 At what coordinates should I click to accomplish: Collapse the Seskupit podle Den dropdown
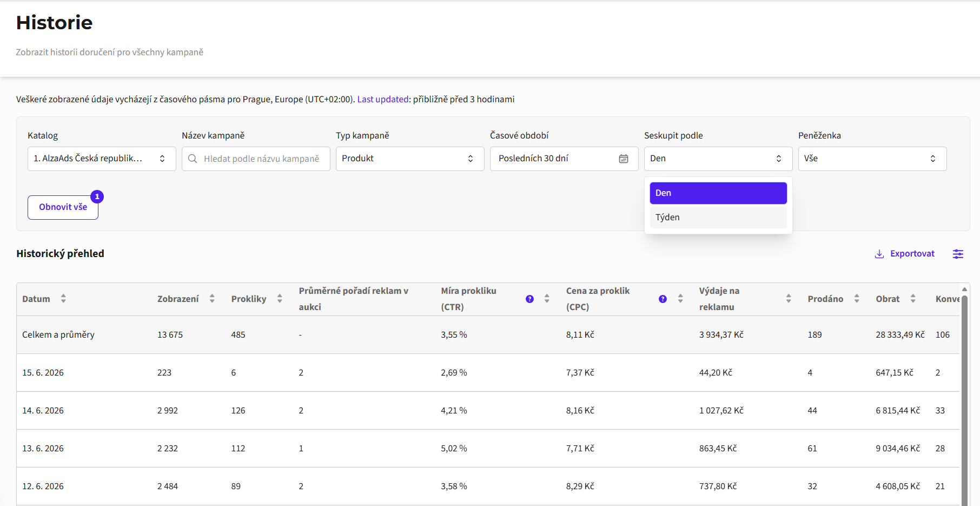718,159
